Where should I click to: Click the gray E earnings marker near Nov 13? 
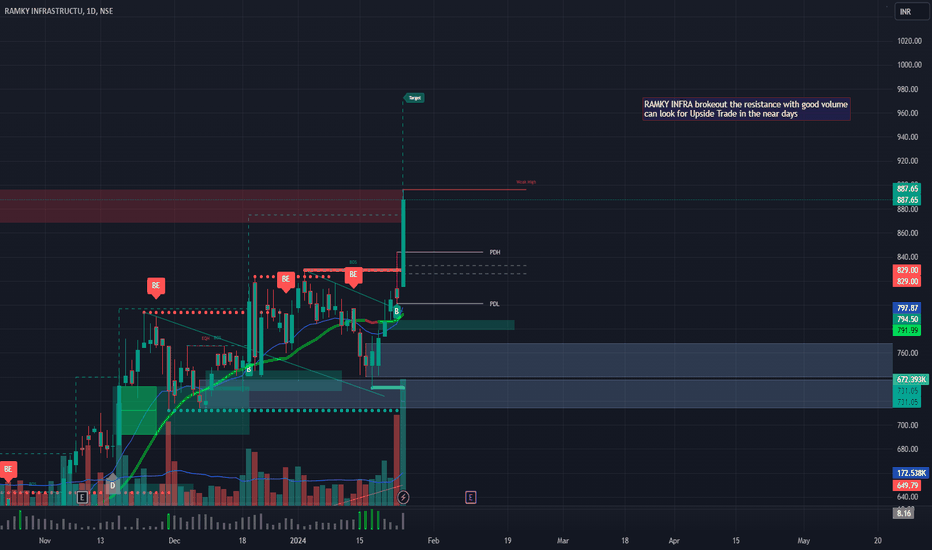pyautogui.click(x=82, y=497)
